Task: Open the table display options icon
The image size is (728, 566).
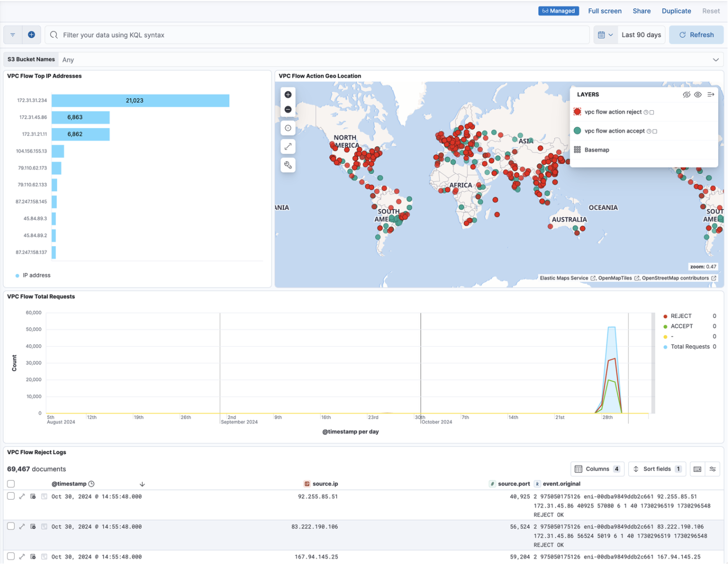Action: [713, 469]
